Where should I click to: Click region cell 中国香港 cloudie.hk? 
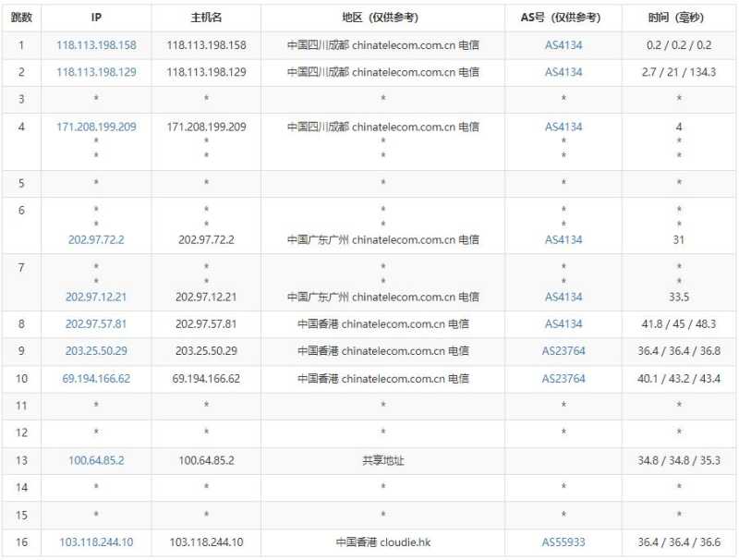coord(383,542)
